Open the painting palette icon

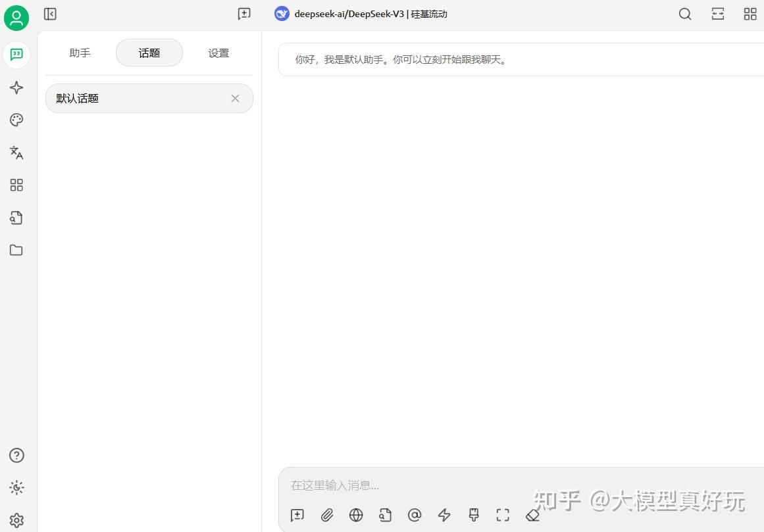click(16, 120)
